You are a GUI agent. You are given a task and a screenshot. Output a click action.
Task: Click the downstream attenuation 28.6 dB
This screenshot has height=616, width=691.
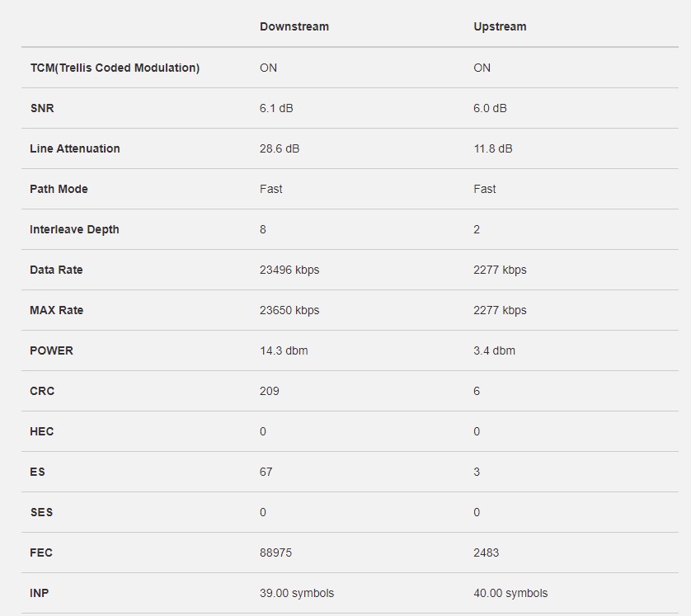point(279,149)
